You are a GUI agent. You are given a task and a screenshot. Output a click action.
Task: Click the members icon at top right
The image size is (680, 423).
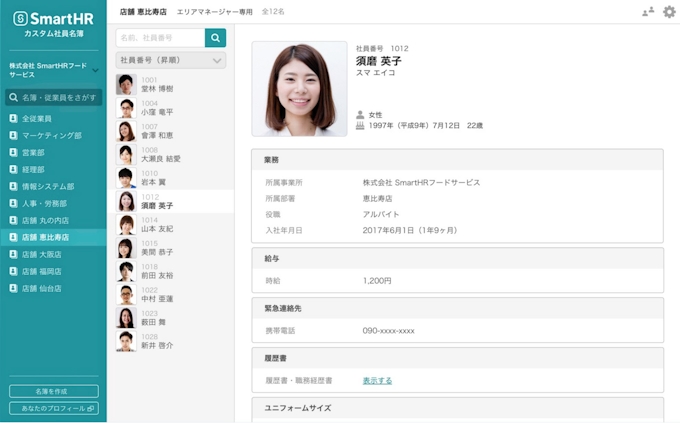click(648, 12)
